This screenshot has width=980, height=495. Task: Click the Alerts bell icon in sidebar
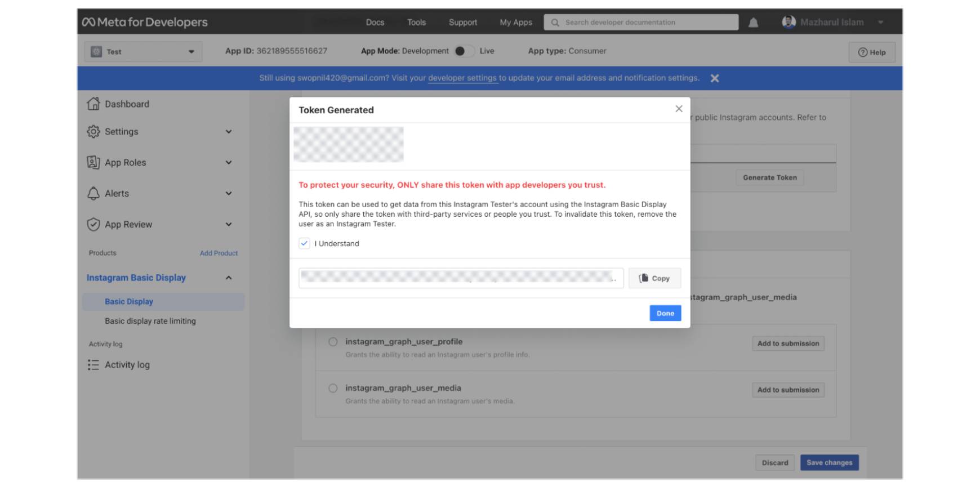[x=93, y=193]
